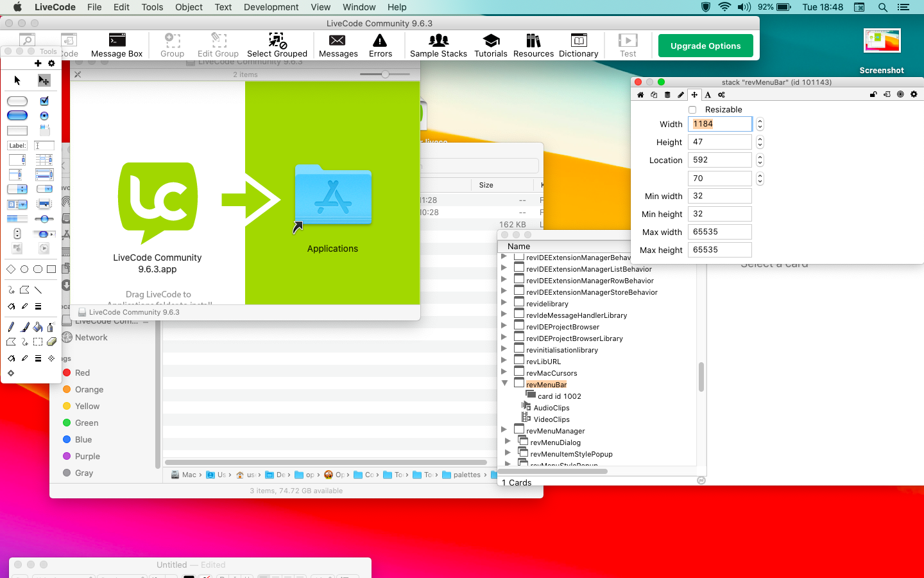Pick the oval graphic tool in Tools palette
Viewport: 924px width, 578px height.
click(x=24, y=269)
